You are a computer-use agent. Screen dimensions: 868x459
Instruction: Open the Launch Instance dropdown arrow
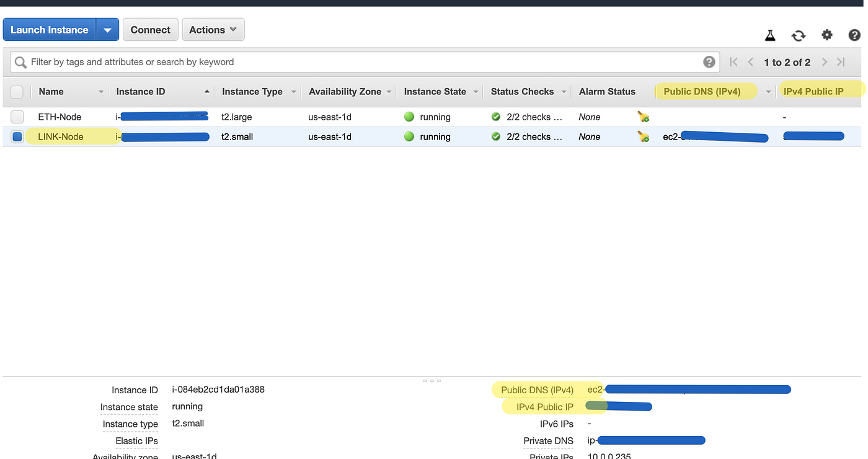coord(108,30)
